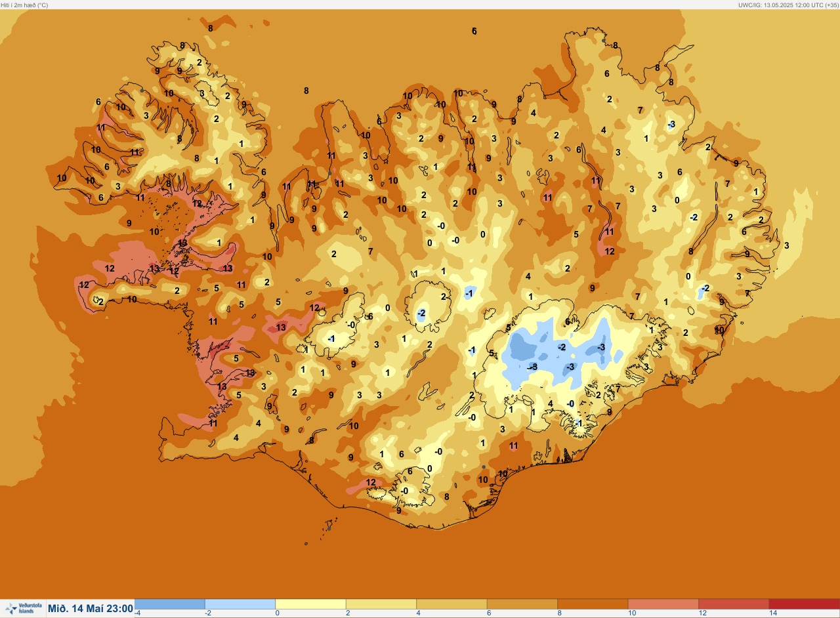Click the date label Mið. 14 Maí 23:00
Viewport: 840px width, 618px height.
point(91,608)
